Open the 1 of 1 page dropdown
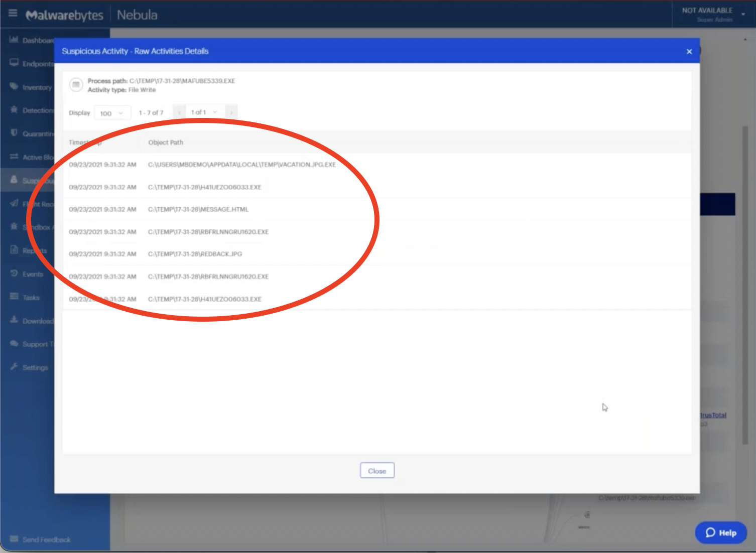The width and height of the screenshot is (756, 553). pyautogui.click(x=205, y=112)
